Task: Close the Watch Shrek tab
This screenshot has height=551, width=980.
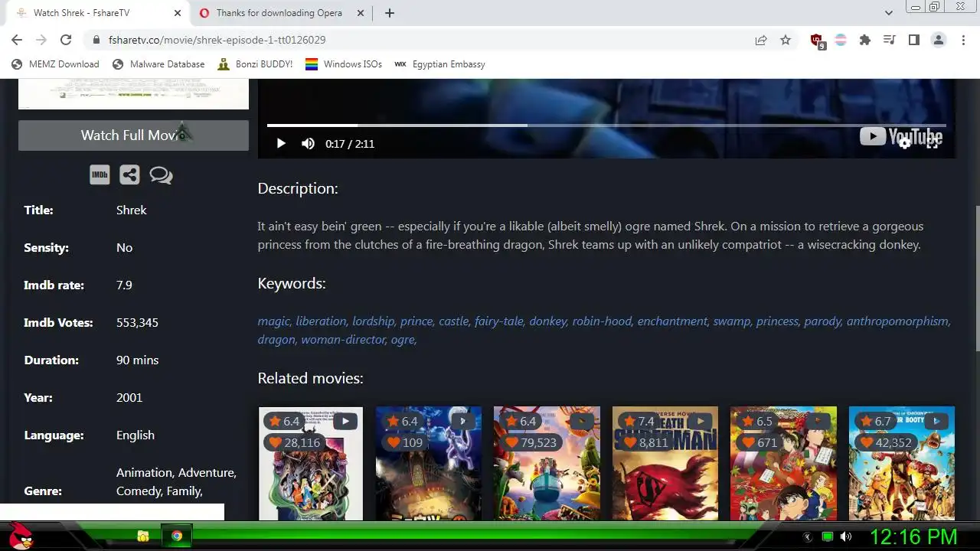Action: click(178, 13)
